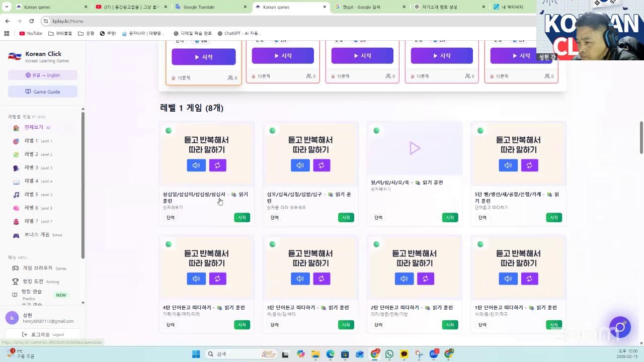This screenshot has width=644, height=362.
Task: Open Microsoft Edge from the taskbar
Action: (330, 354)
